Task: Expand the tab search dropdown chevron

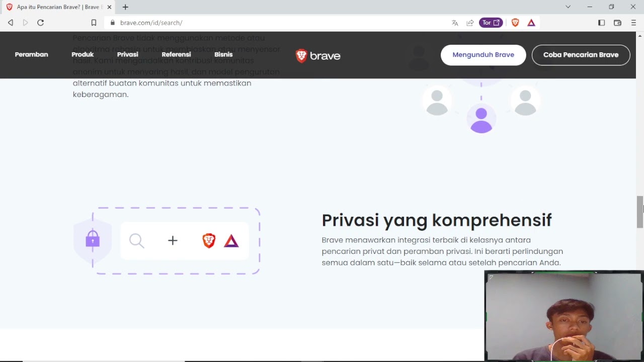Action: click(x=568, y=7)
